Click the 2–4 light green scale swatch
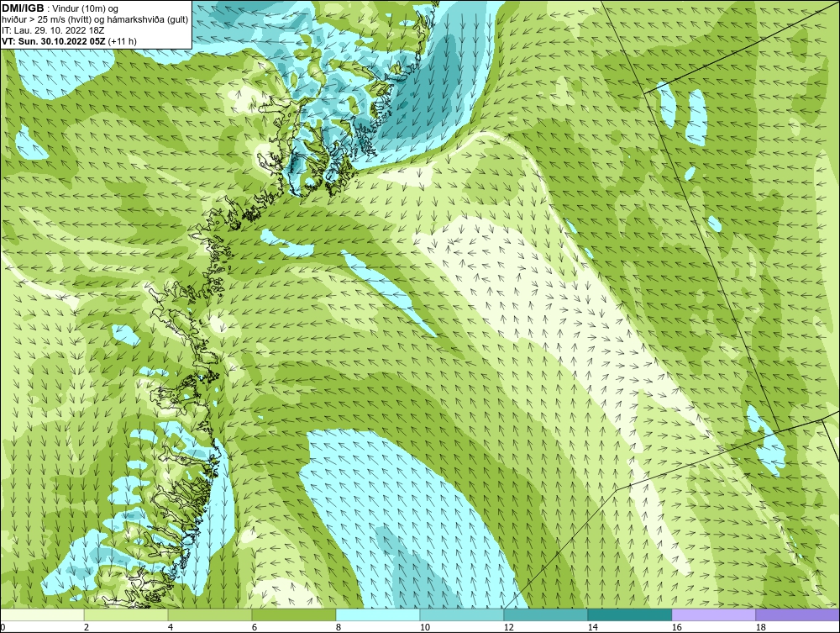Image resolution: width=840 pixels, height=633 pixels. click(x=126, y=615)
